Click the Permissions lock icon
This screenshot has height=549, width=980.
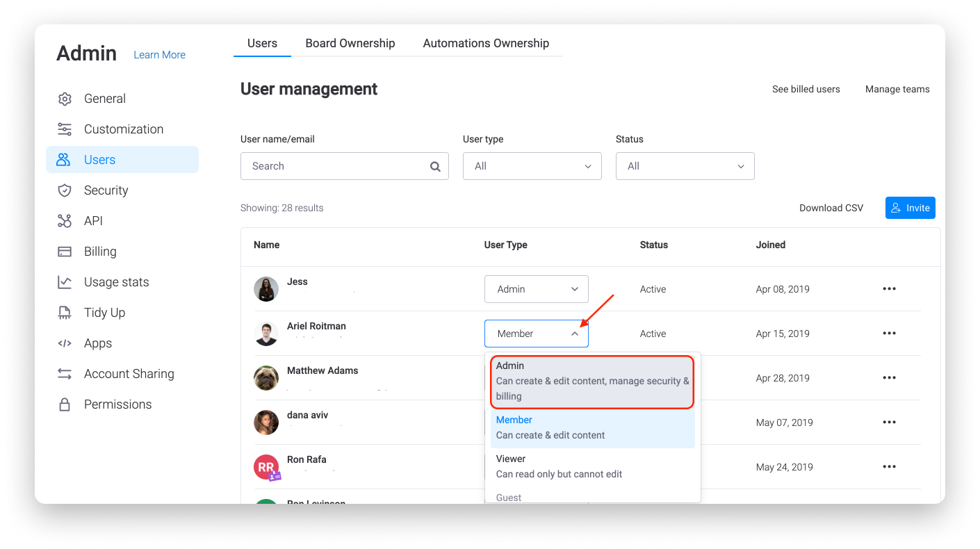(x=65, y=404)
